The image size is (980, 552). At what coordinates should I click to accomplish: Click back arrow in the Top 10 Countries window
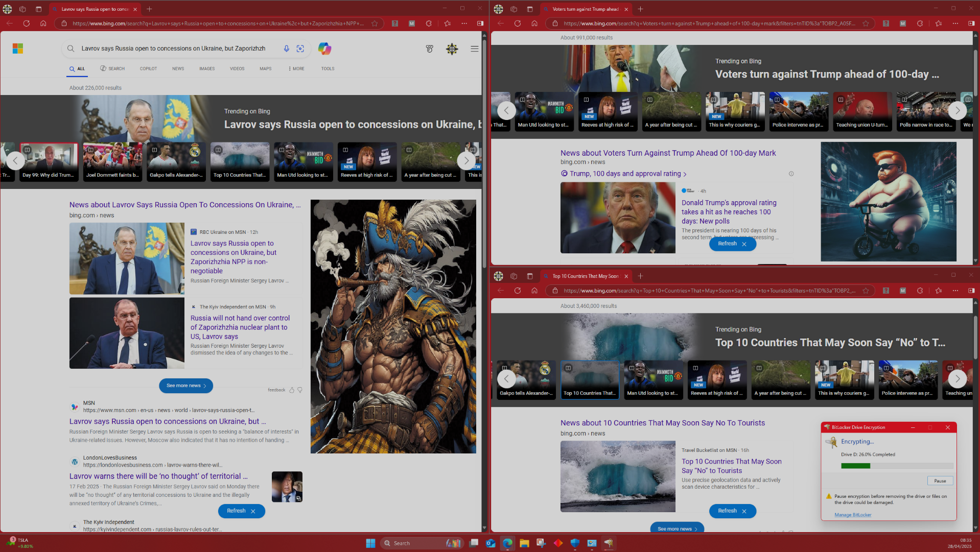501,290
